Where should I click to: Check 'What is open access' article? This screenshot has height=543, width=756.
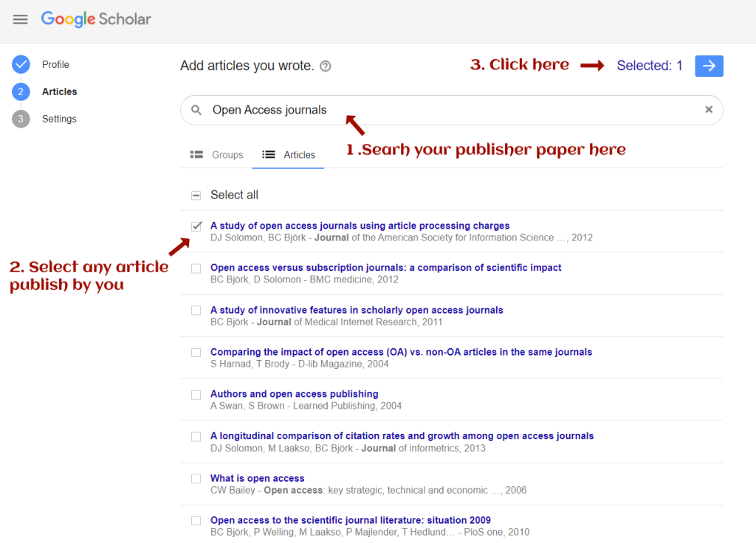click(196, 478)
